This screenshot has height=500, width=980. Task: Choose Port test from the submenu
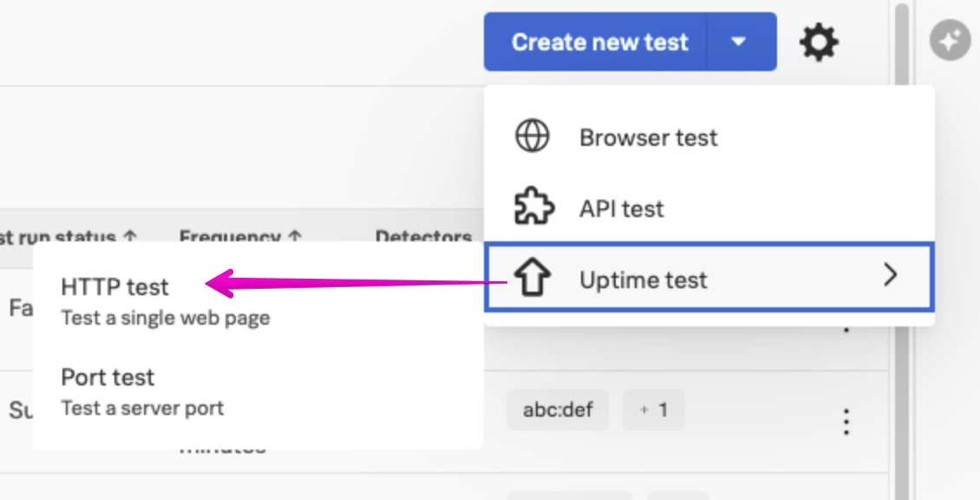click(108, 378)
